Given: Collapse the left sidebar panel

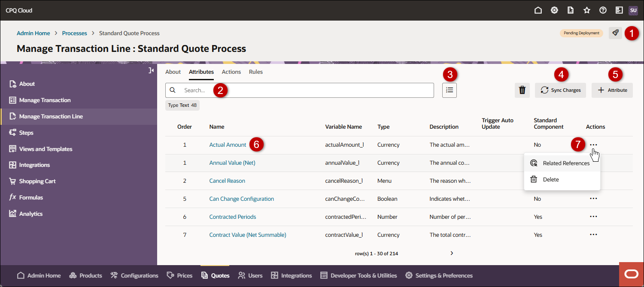Looking at the screenshot, I should click(x=151, y=70).
